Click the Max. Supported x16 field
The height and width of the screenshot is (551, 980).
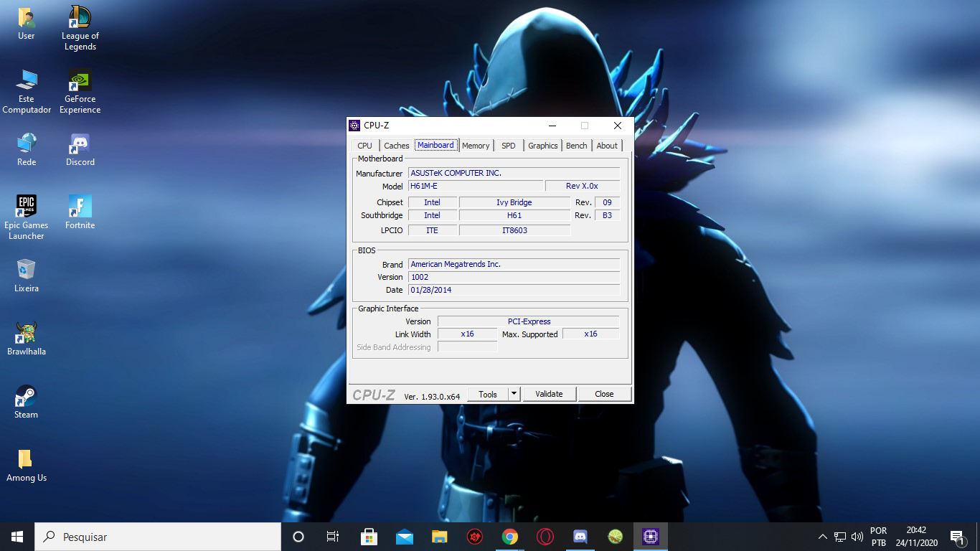[590, 334]
